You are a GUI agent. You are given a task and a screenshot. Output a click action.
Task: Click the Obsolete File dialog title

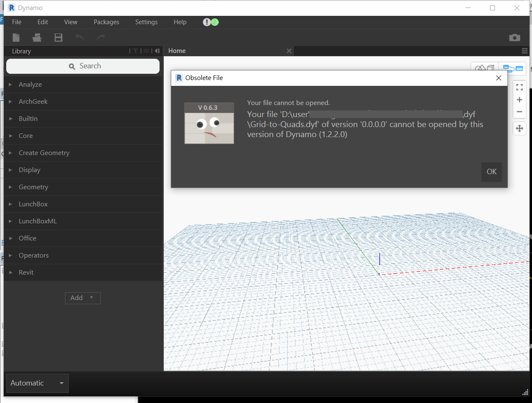pyautogui.click(x=204, y=78)
